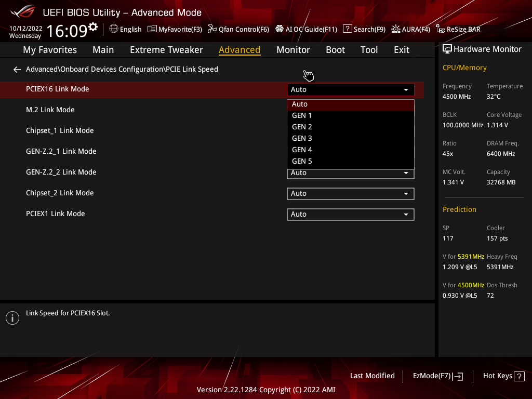The height and width of the screenshot is (399, 532).
Task: Select GEN-Z.2_1 Link Mode row
Action: coord(61,151)
